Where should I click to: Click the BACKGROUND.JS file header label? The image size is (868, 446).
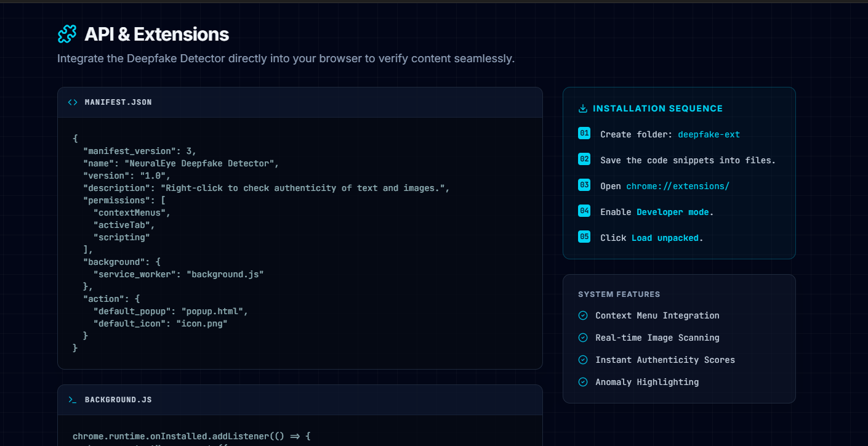click(x=118, y=400)
